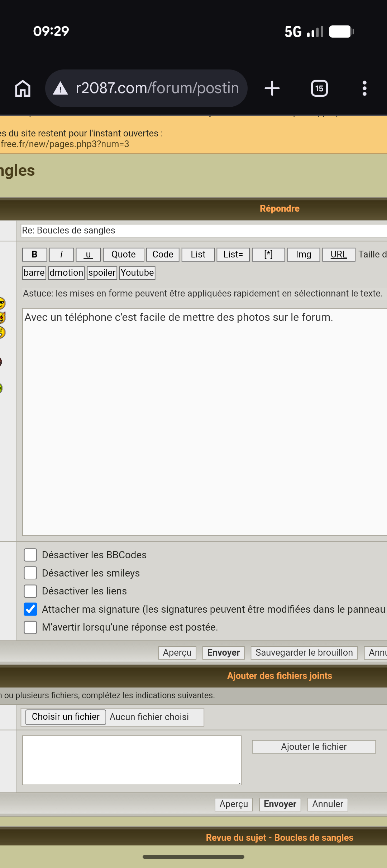
Task: Check Désactiver les smileys option
Action: click(x=30, y=573)
